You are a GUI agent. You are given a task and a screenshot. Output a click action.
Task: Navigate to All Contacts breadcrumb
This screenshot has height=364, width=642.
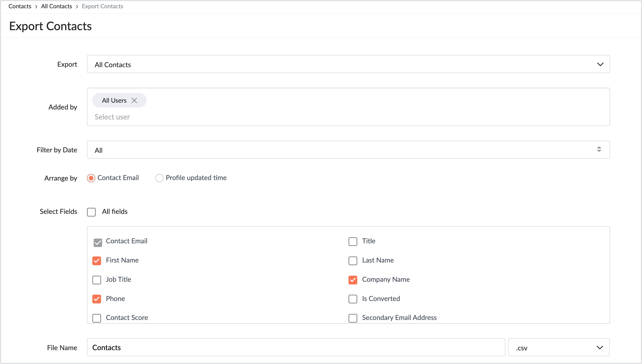click(x=56, y=6)
